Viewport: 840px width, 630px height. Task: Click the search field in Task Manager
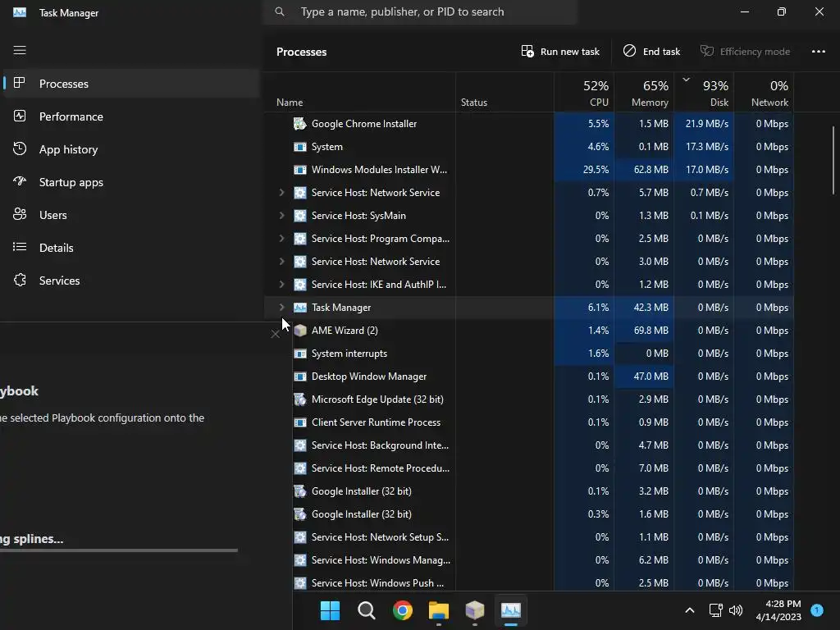coord(421,11)
